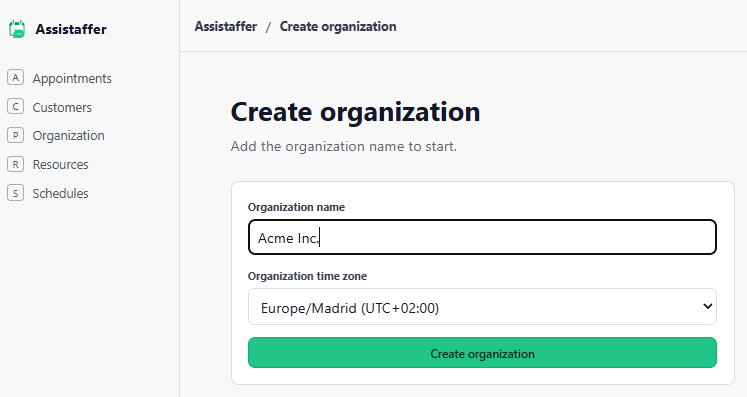Click the time zone dropdown chevron arrow
The width and height of the screenshot is (747, 397).
coord(707,306)
